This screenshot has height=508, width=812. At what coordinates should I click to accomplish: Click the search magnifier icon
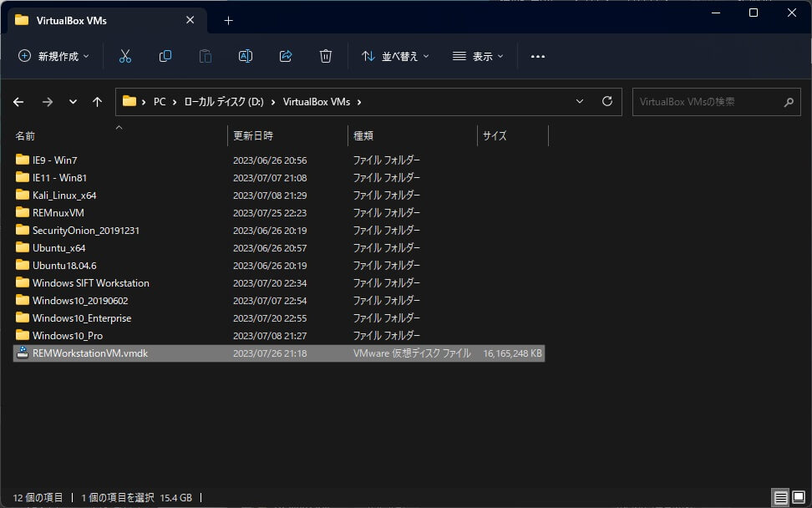788,102
